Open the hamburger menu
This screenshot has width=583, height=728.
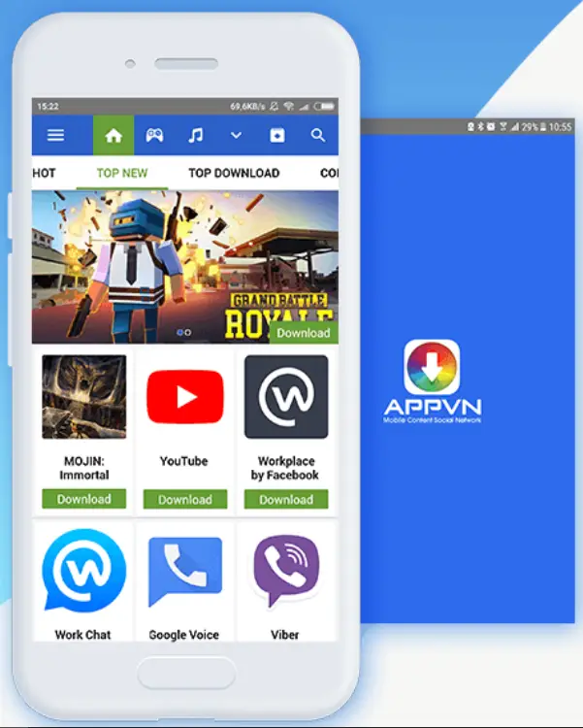click(55, 135)
